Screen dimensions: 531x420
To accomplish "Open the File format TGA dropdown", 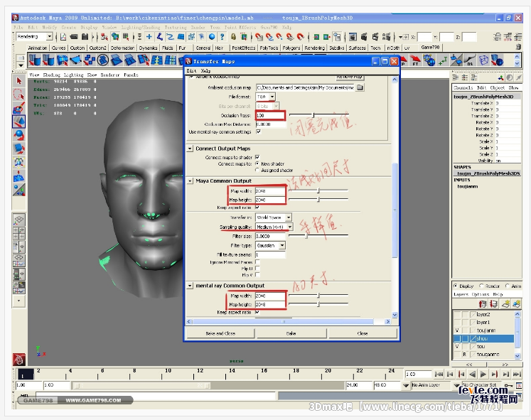I will point(272,97).
